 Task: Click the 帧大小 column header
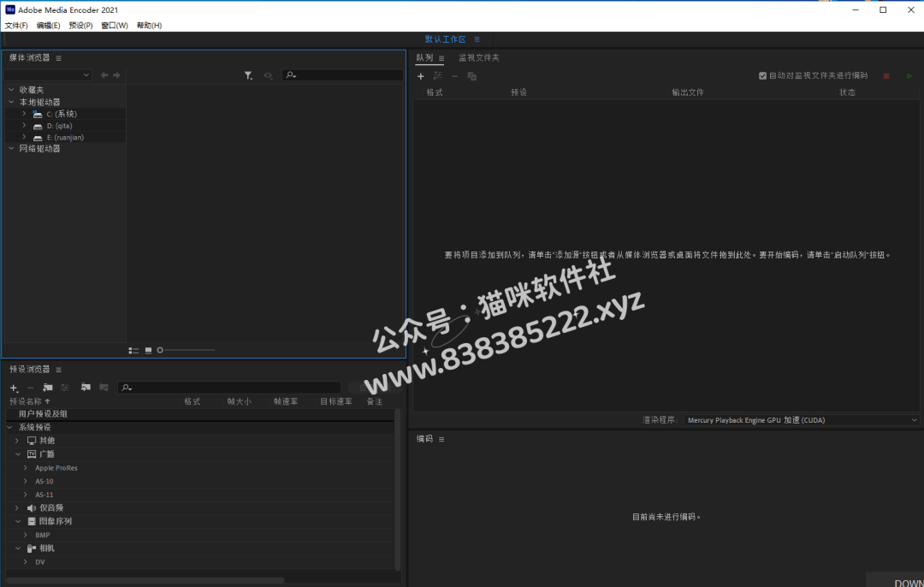click(x=240, y=402)
